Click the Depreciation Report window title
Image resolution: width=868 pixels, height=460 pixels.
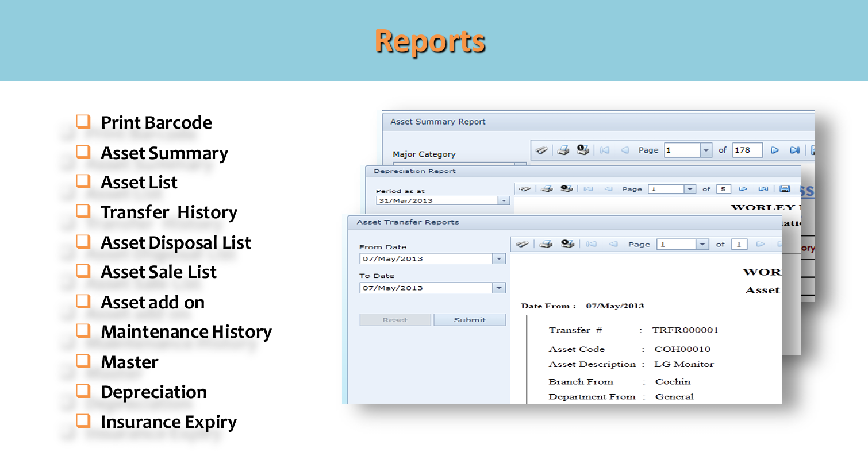click(414, 171)
